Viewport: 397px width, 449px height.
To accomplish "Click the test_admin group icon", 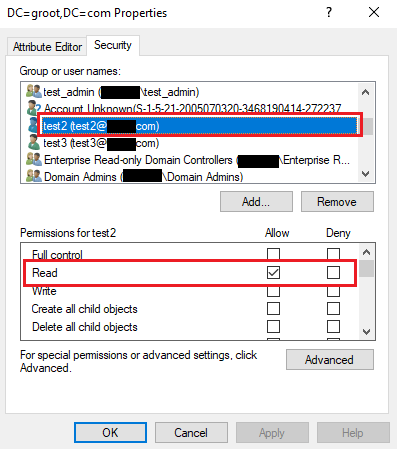I will [34, 91].
